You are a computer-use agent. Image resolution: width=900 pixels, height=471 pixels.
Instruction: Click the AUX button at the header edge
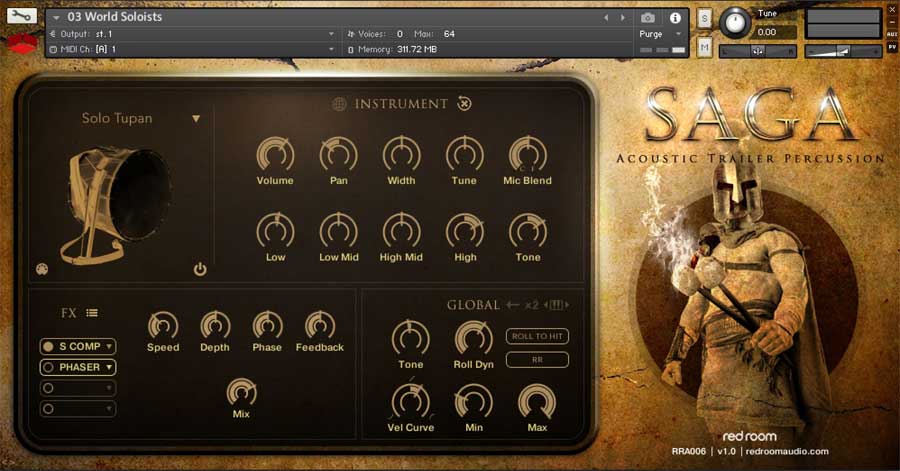click(893, 34)
